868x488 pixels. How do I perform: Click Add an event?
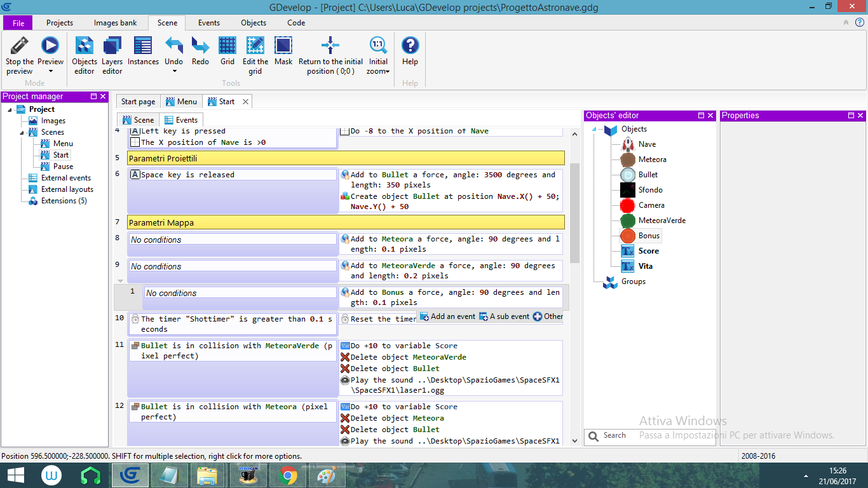pos(447,316)
